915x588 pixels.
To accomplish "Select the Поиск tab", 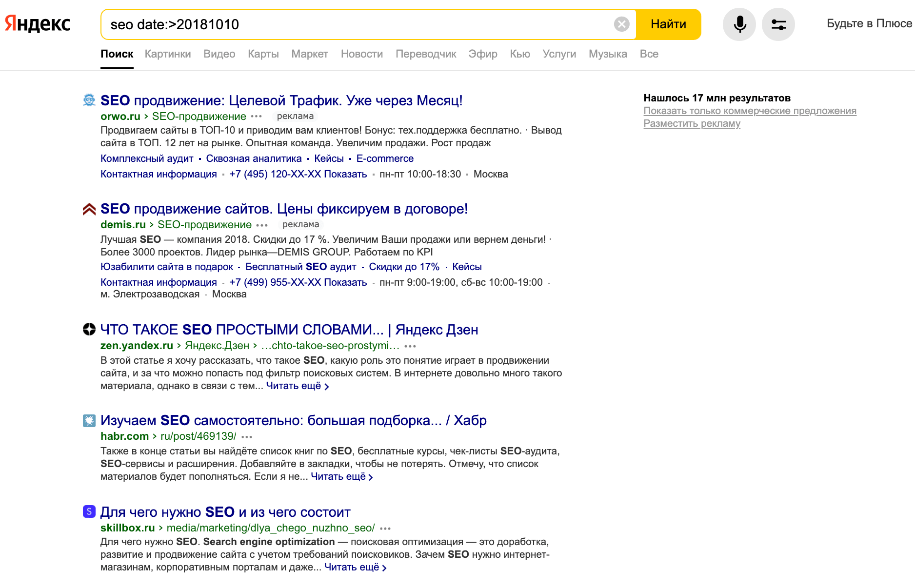I will (x=117, y=54).
